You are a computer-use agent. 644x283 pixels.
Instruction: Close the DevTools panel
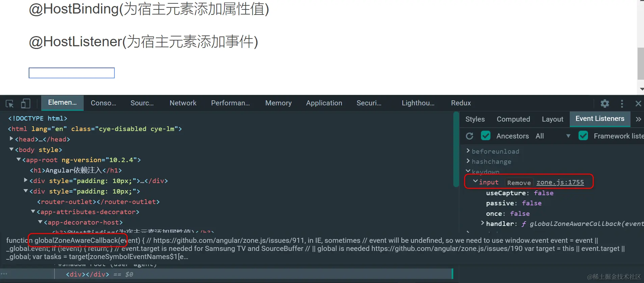click(638, 103)
